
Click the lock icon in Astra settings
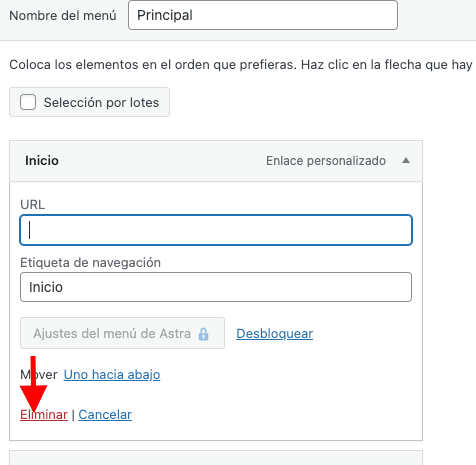203,334
